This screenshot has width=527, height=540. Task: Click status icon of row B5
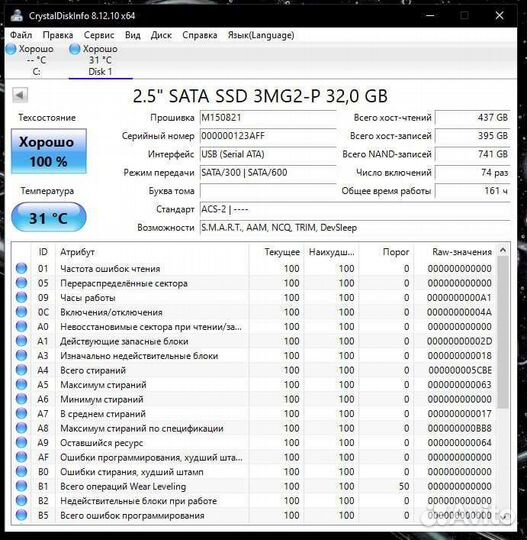(21, 515)
